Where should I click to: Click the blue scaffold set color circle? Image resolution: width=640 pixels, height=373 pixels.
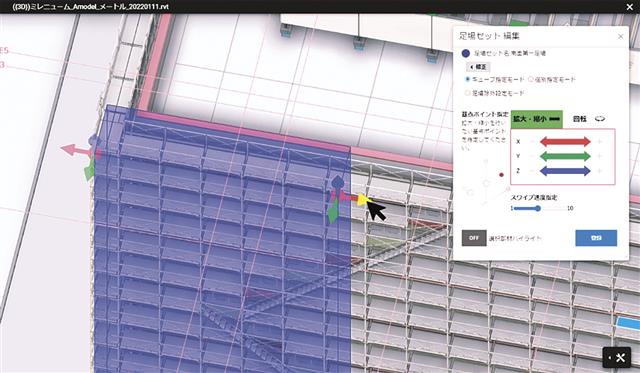pyautogui.click(x=466, y=53)
